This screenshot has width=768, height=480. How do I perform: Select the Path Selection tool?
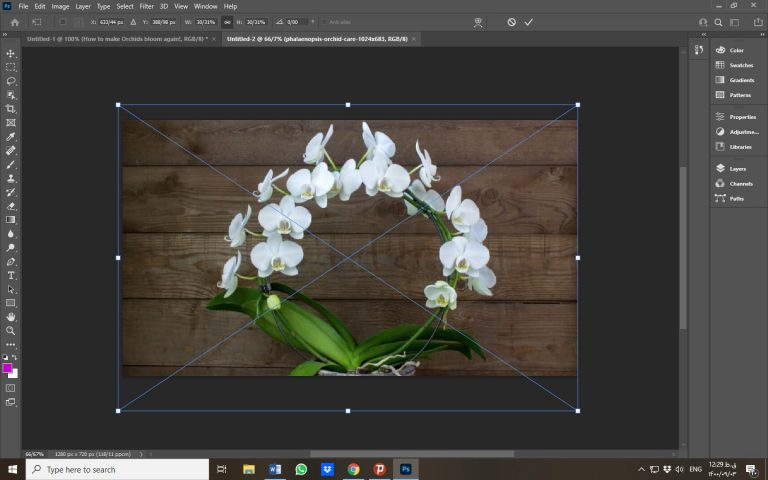[11, 289]
